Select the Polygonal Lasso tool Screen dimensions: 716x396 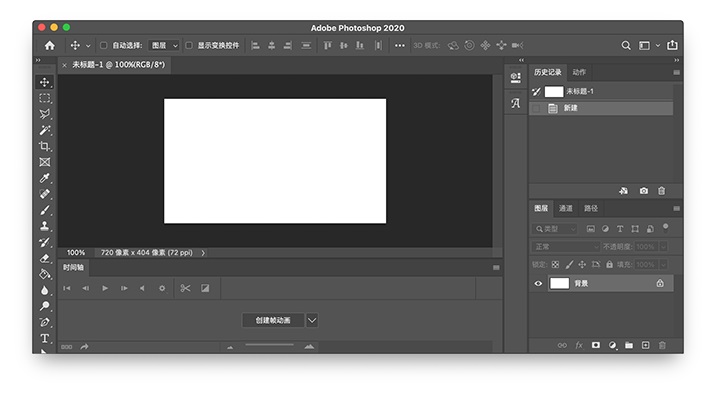click(x=44, y=114)
